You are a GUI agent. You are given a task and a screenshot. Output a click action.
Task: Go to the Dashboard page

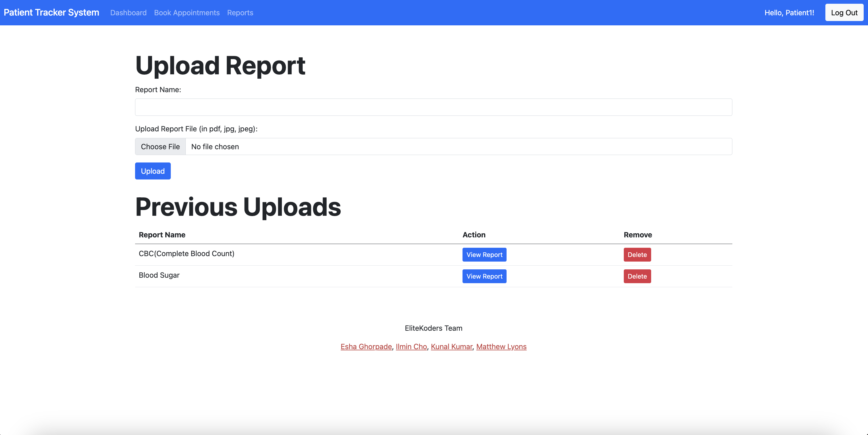pyautogui.click(x=128, y=12)
